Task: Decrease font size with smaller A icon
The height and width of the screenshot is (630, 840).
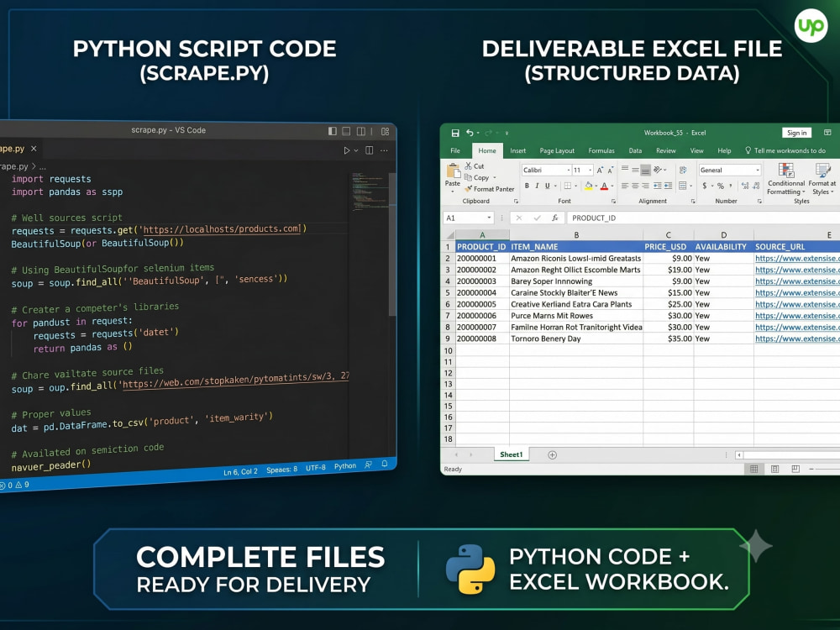Action: tap(610, 170)
